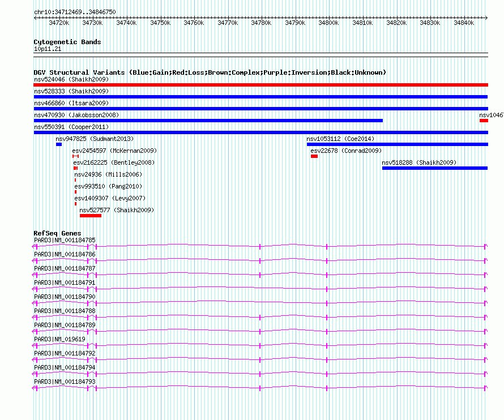This screenshot has width=504, height=420.
Task: Select PARD3|NM_001184787 transcript label
Action: pyautogui.click(x=65, y=269)
